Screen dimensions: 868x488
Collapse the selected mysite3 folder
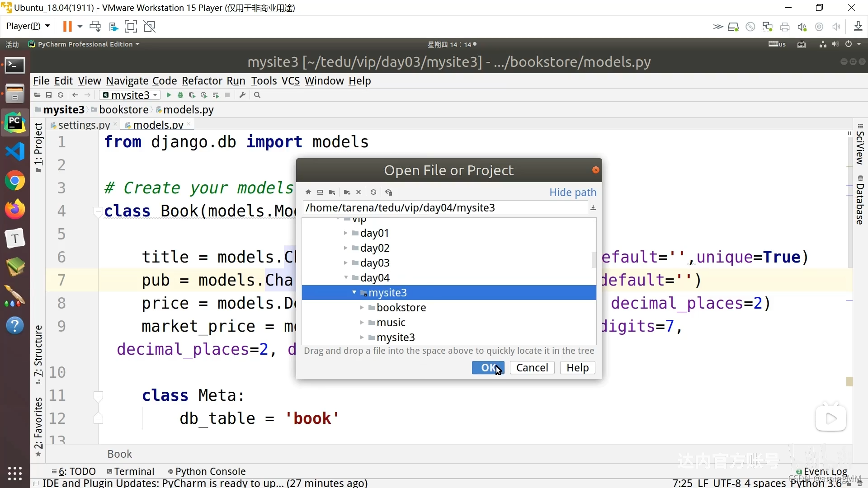pyautogui.click(x=354, y=293)
